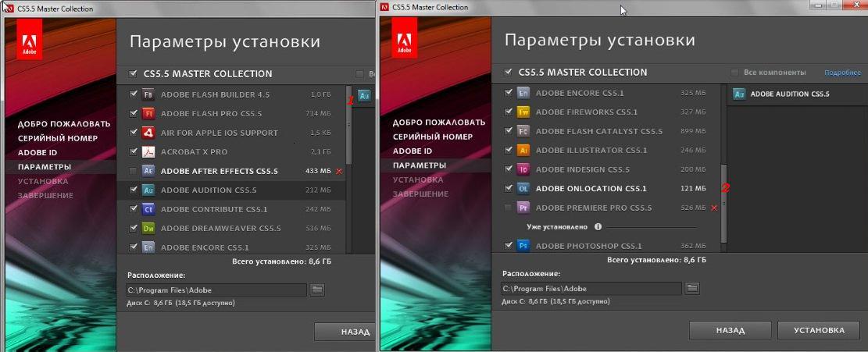Click Audition icon in right window's details panel
The width and height of the screenshot is (868, 352).
point(739,94)
